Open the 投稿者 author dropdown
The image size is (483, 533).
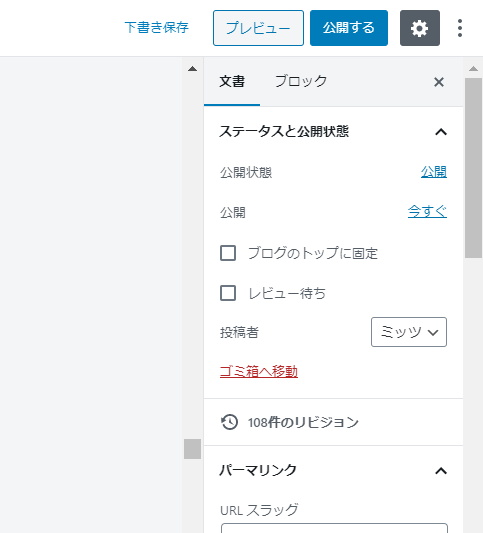point(409,332)
